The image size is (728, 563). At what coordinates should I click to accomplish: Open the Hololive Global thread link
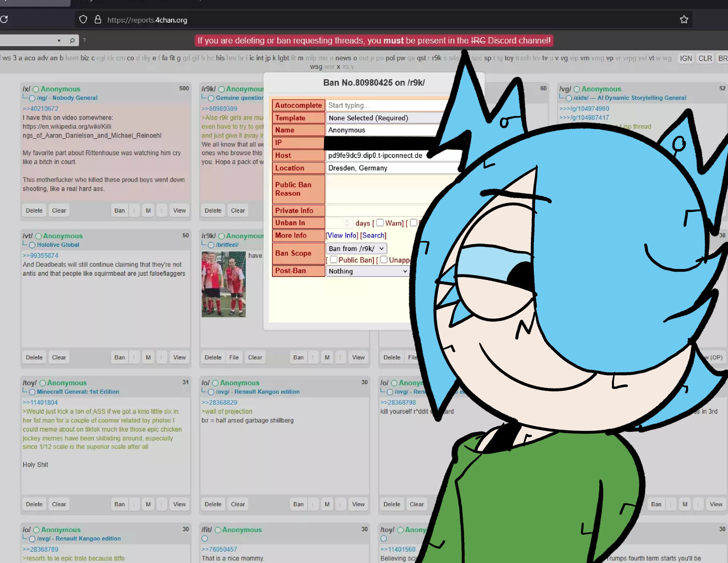click(58, 245)
